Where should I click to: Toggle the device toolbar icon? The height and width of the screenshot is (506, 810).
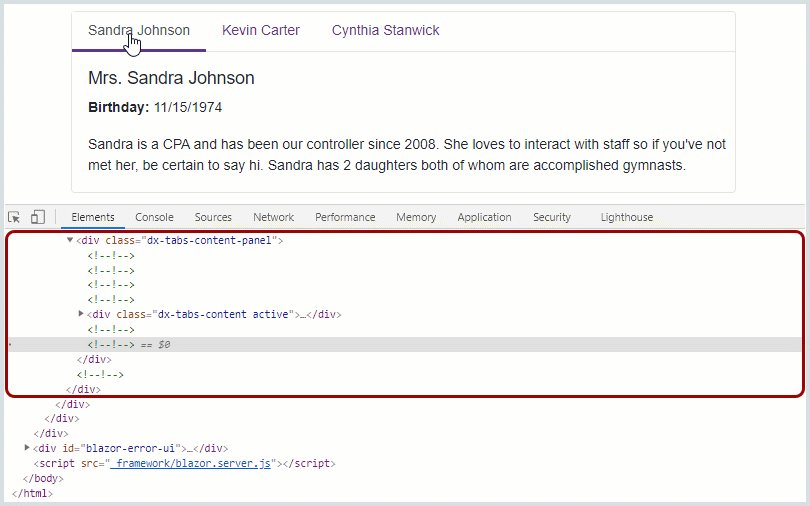tap(37, 217)
